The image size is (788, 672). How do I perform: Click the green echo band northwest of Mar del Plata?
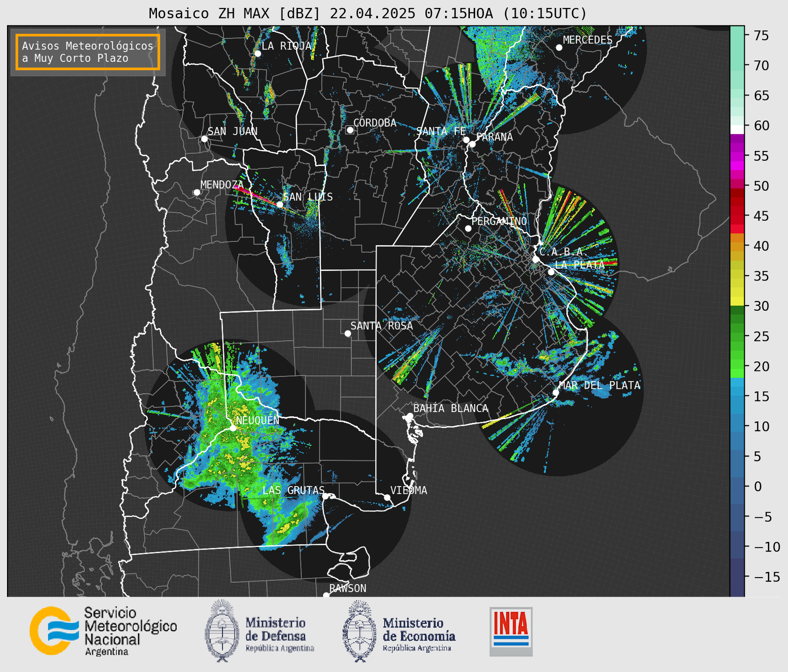click(x=514, y=364)
